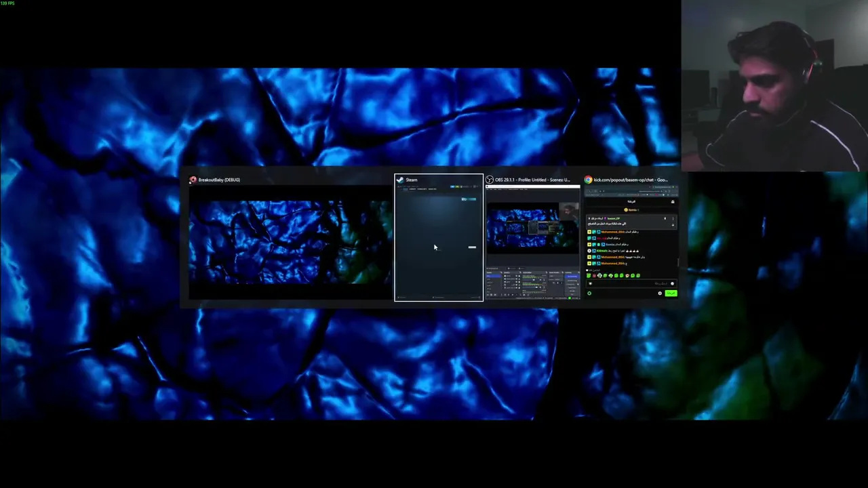
Task: Click the "Steam" window title text
Action: (412, 180)
